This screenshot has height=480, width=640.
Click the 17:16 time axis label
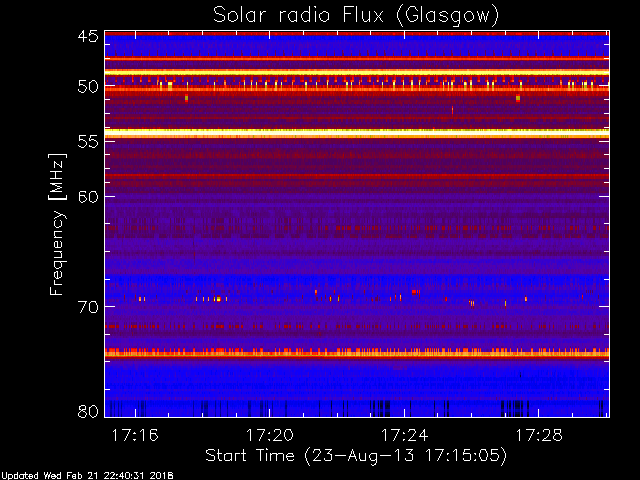[x=135, y=436]
